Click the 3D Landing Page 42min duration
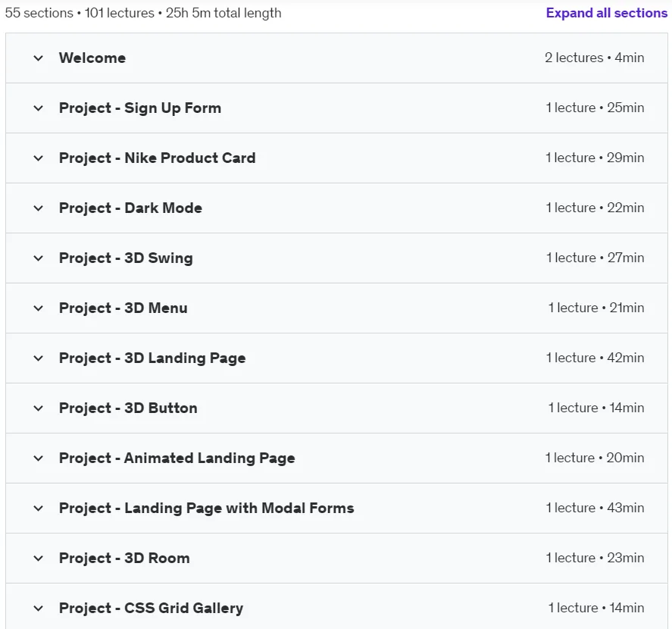 tap(625, 358)
